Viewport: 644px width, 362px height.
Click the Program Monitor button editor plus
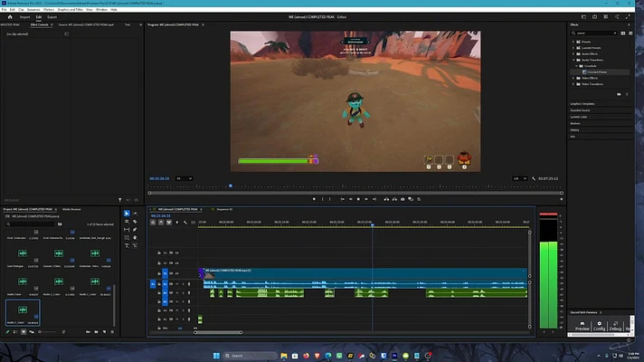click(x=562, y=199)
